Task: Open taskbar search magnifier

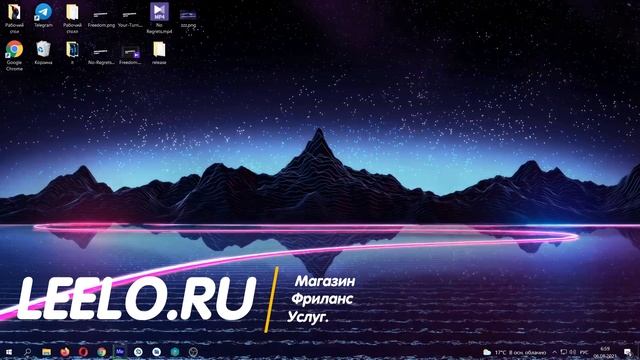Action: point(27,352)
